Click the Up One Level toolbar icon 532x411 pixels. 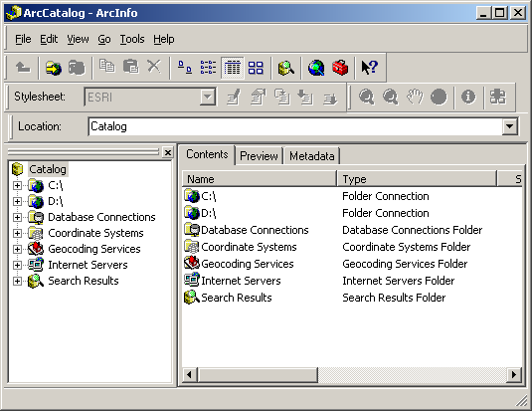coord(23,68)
